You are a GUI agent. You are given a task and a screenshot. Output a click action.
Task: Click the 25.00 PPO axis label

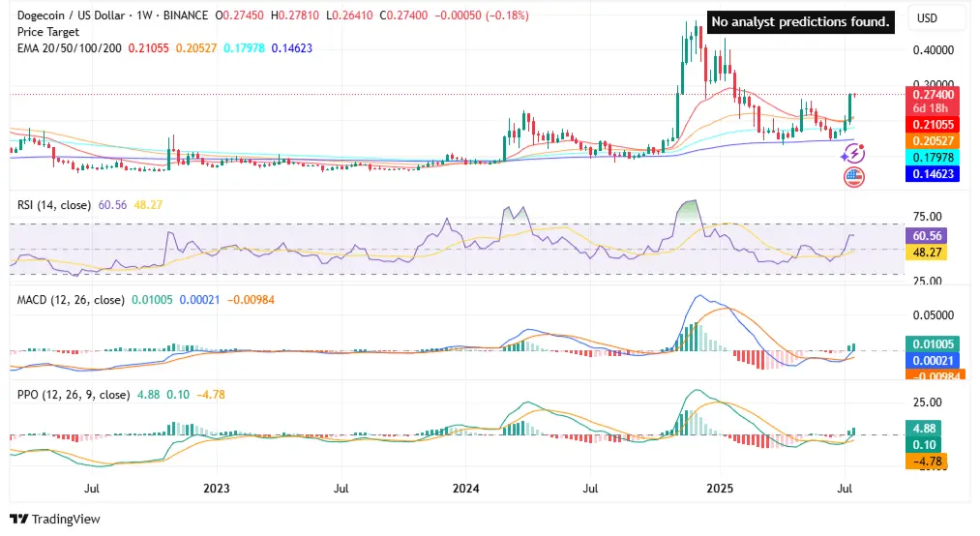click(927, 402)
